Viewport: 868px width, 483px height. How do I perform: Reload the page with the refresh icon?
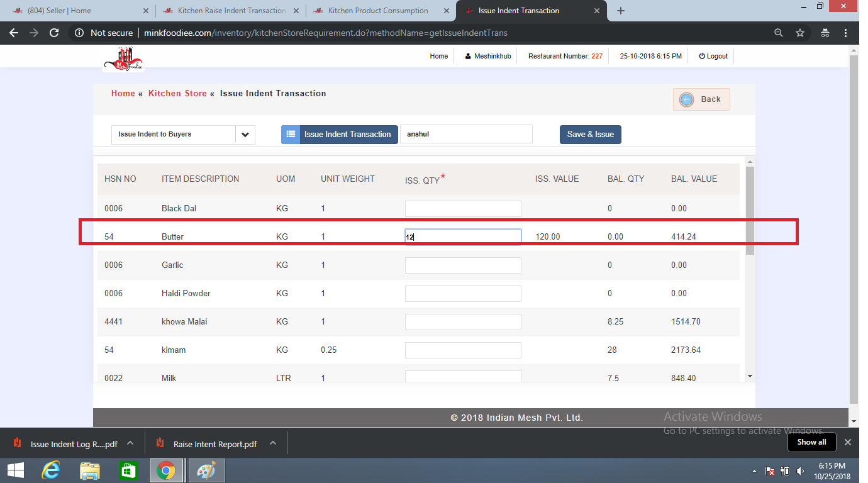pos(54,33)
